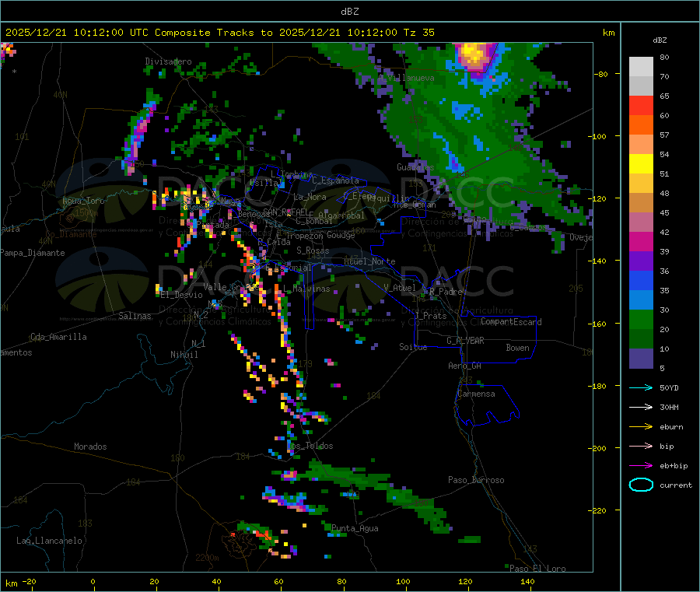Image resolution: width=700 pixels, height=592 pixels.
Task: Click the '-80' tick label on the vertical km axis
Action: [600, 74]
